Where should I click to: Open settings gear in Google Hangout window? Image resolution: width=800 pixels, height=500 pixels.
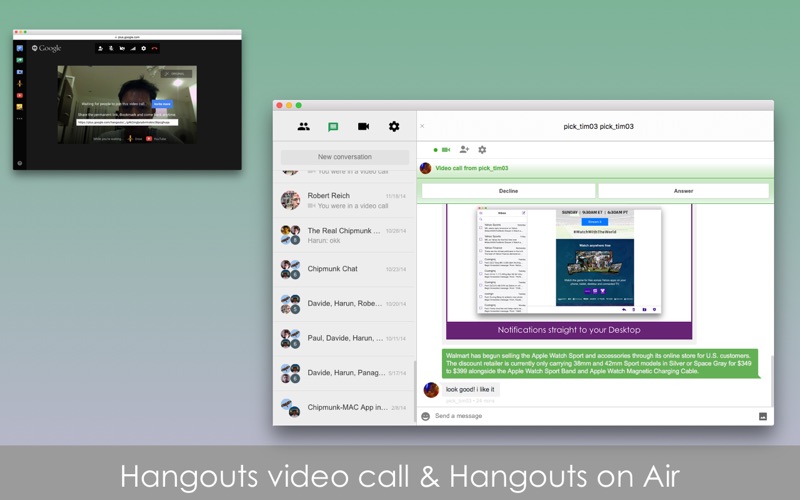(x=143, y=48)
